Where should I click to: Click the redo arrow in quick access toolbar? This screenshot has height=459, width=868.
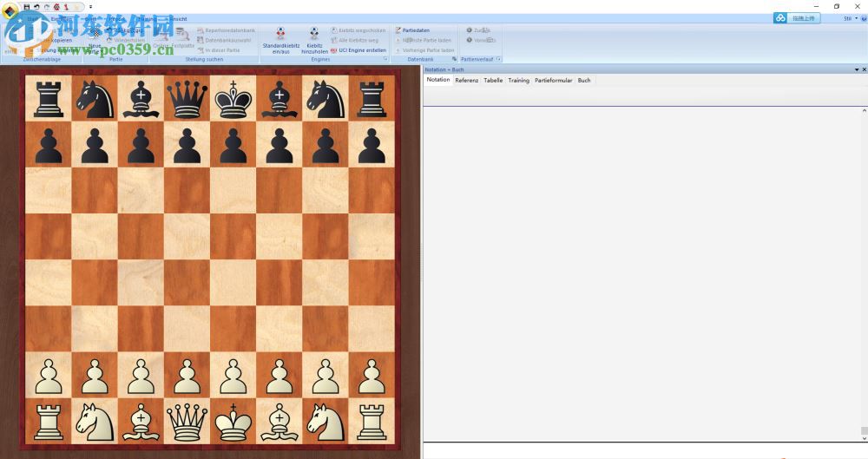(x=47, y=7)
